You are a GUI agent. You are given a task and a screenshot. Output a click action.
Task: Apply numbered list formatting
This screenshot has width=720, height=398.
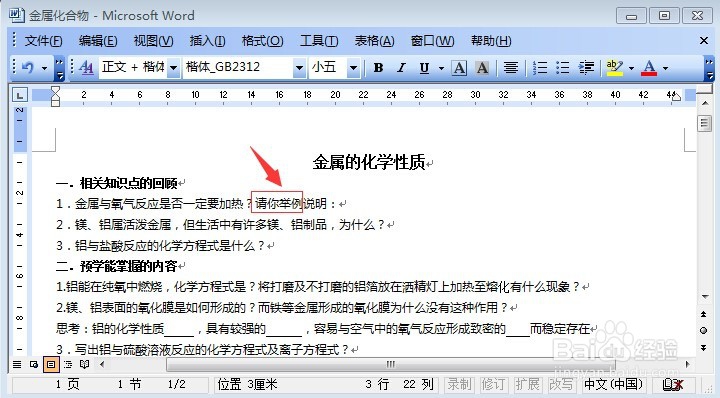(540, 68)
